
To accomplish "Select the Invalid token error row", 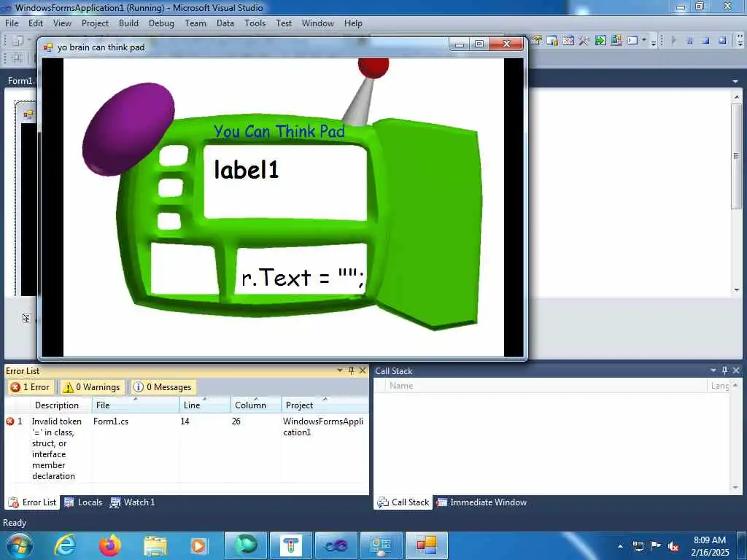I will click(186, 448).
